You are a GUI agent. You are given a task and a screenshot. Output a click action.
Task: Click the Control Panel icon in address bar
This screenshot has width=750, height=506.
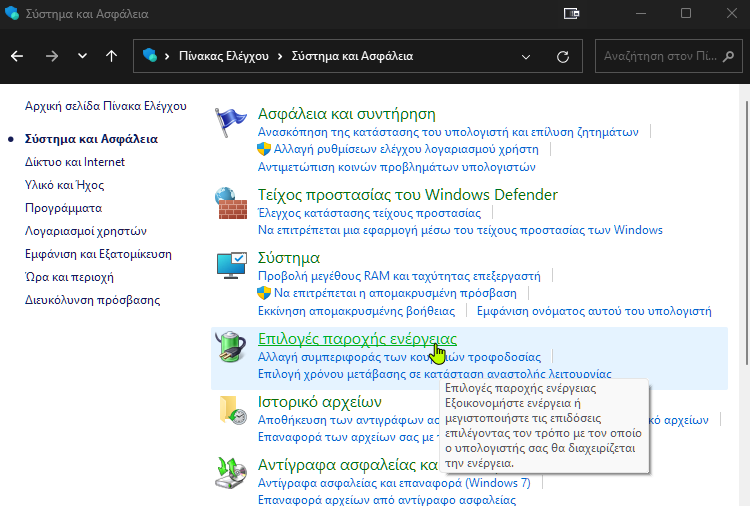(150, 55)
